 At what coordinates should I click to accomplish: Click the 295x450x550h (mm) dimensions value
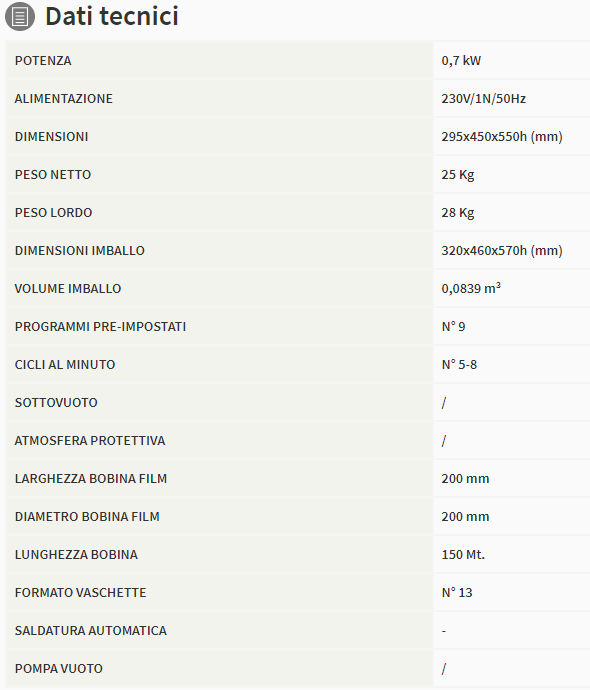point(502,136)
